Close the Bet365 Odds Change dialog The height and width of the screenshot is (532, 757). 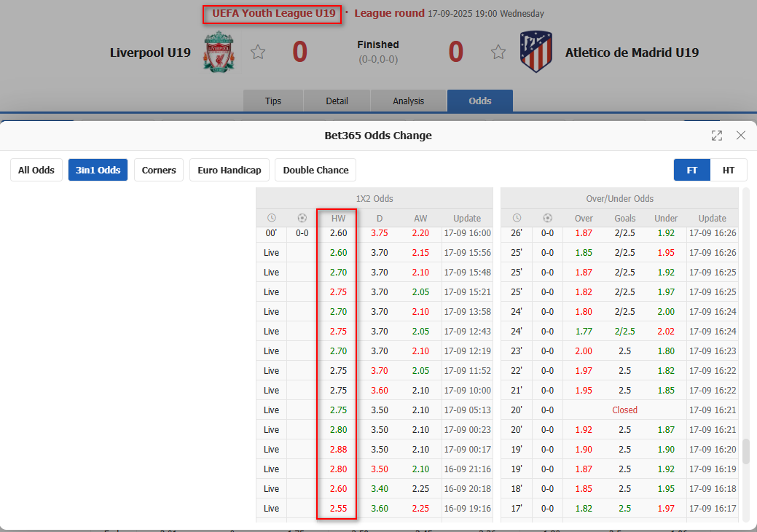(741, 136)
